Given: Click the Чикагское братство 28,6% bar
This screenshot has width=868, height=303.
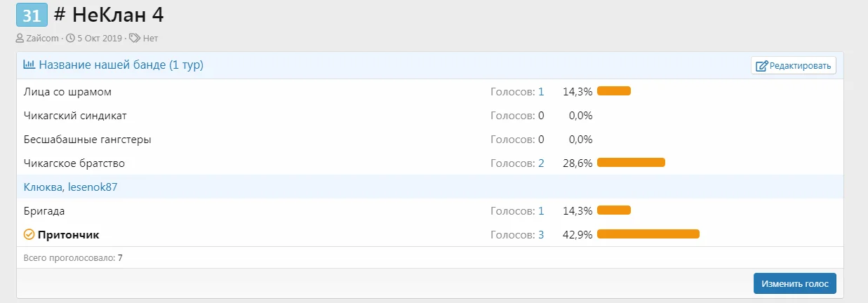Looking at the screenshot, I should click(x=630, y=163).
